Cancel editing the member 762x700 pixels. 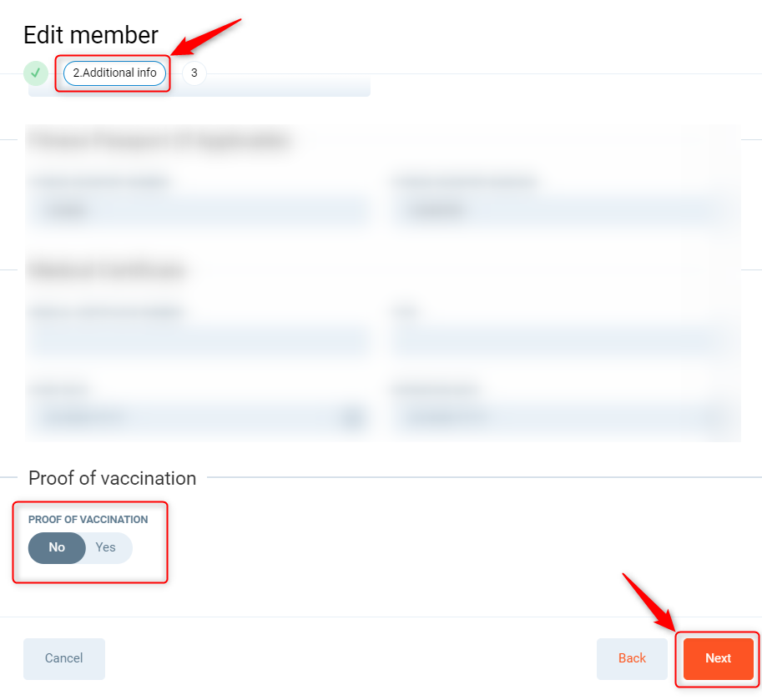point(64,658)
